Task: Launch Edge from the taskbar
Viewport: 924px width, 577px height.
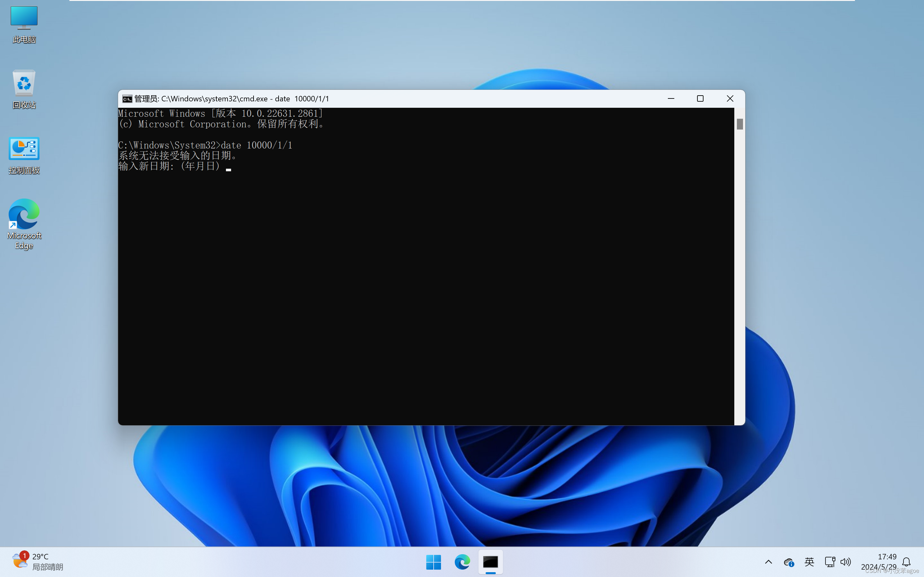Action: click(462, 562)
